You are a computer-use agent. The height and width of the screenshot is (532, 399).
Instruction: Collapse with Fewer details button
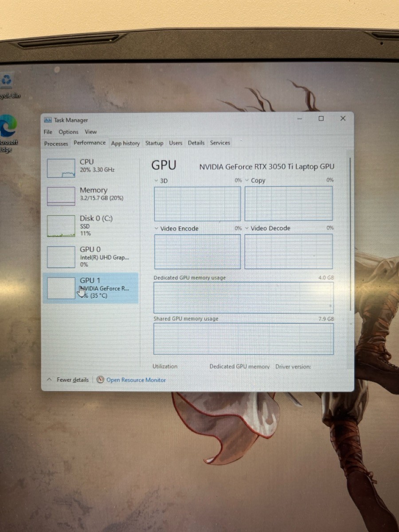68,380
